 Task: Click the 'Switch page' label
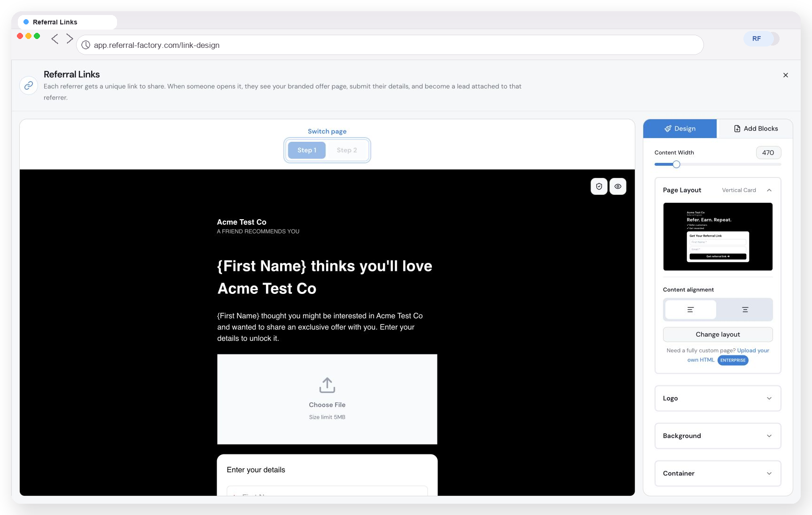pos(327,131)
